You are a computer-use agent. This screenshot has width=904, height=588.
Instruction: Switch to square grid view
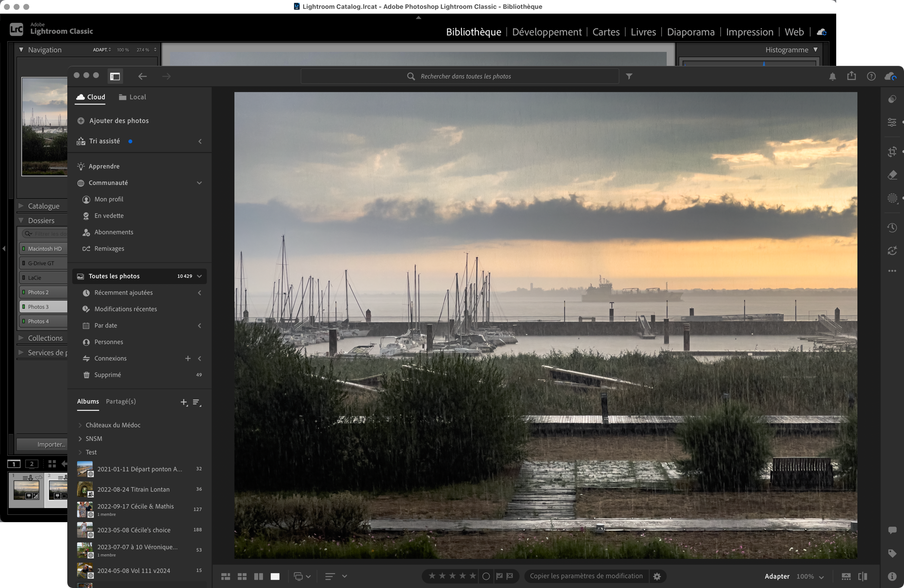click(242, 576)
